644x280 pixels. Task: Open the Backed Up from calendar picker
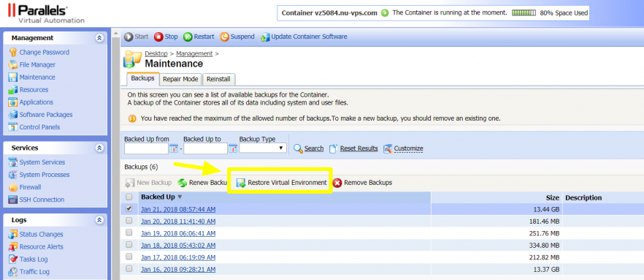click(x=174, y=148)
